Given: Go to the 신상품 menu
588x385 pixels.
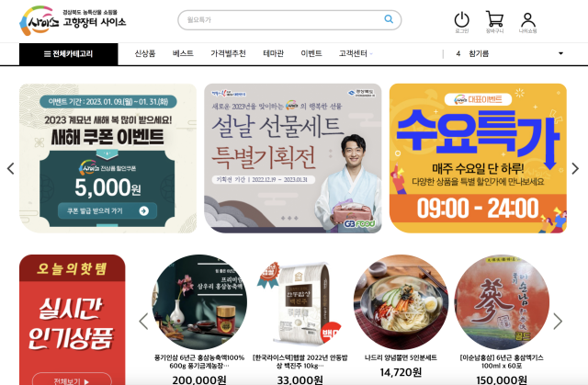Looking at the screenshot, I should (145, 53).
